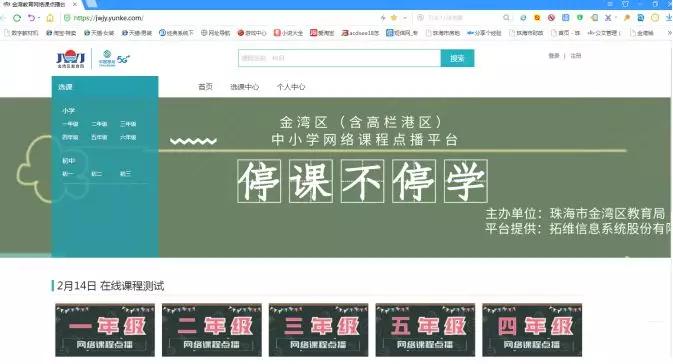Open the 个人中心 navigation tab

(291, 87)
